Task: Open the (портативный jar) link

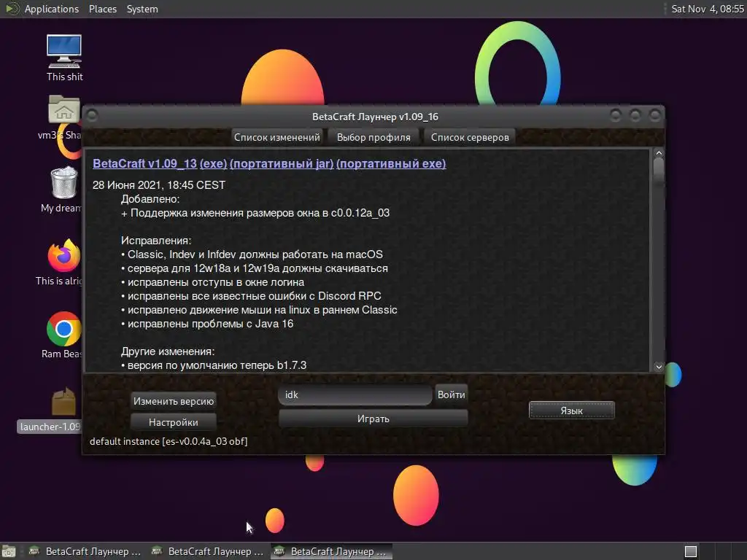Action: point(282,163)
